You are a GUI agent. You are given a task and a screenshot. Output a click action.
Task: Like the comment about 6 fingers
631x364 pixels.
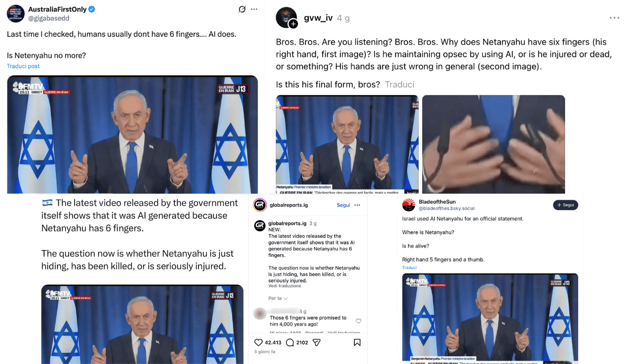tap(358, 321)
